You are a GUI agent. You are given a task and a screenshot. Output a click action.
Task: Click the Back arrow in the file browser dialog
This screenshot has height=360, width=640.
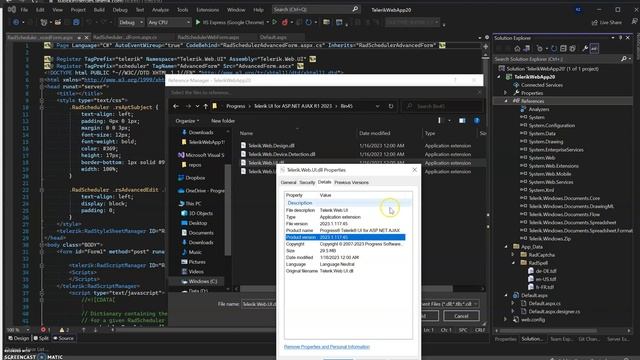point(176,106)
